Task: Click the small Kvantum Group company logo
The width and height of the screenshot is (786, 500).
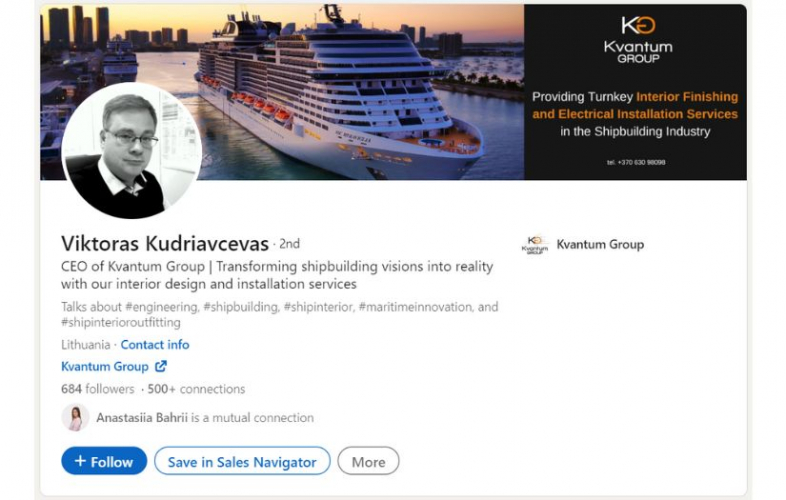Action: coord(535,245)
